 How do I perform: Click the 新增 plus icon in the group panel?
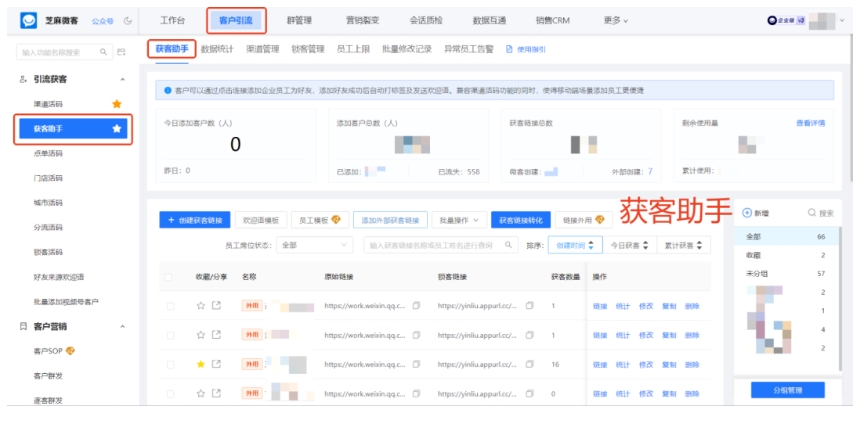coord(747,213)
